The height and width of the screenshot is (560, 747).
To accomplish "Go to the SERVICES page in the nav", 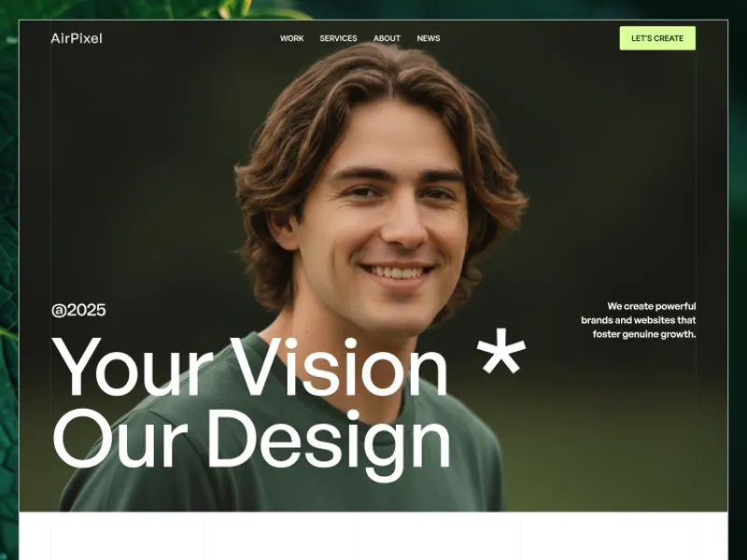I will point(338,38).
